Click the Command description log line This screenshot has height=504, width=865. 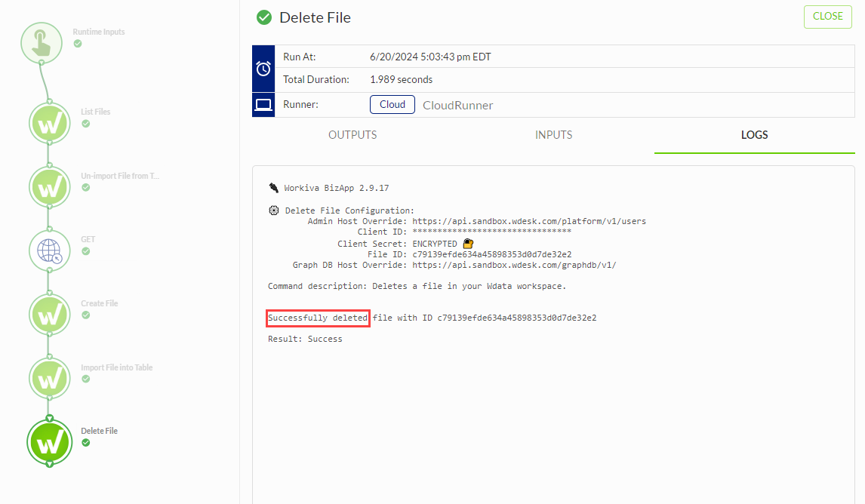tap(417, 286)
